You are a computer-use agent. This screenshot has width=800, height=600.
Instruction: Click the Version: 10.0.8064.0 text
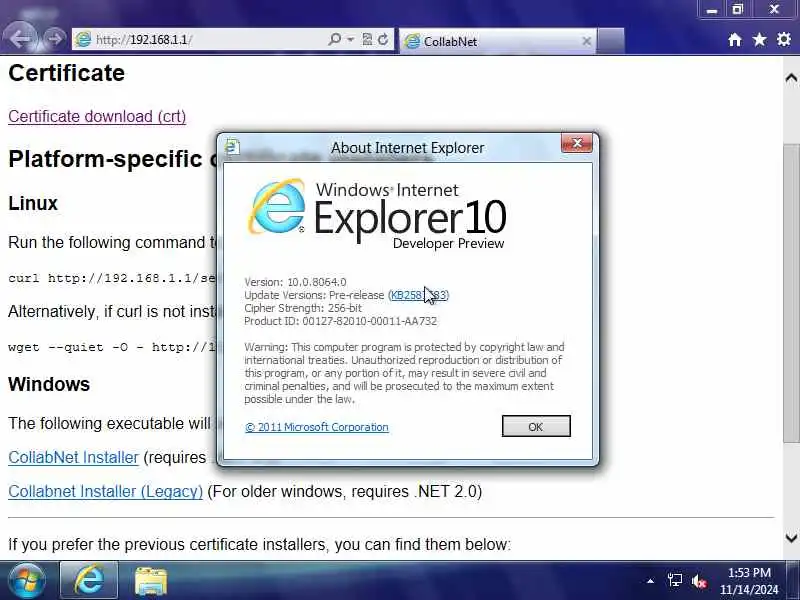[295, 282]
